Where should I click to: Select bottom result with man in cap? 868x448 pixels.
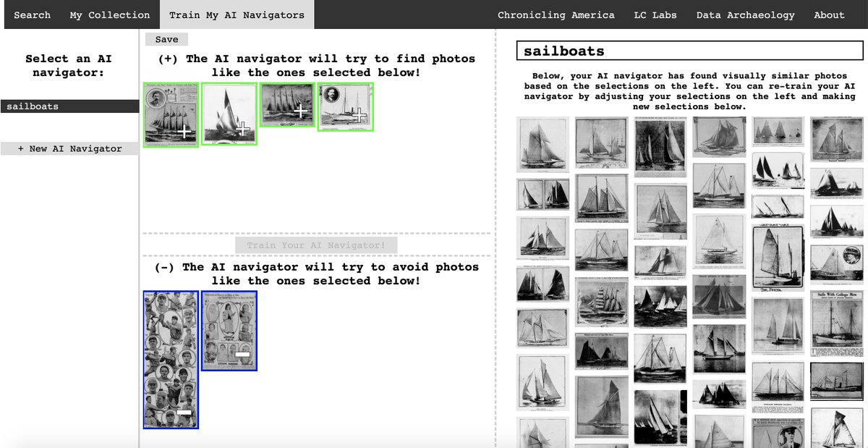(x=778, y=433)
